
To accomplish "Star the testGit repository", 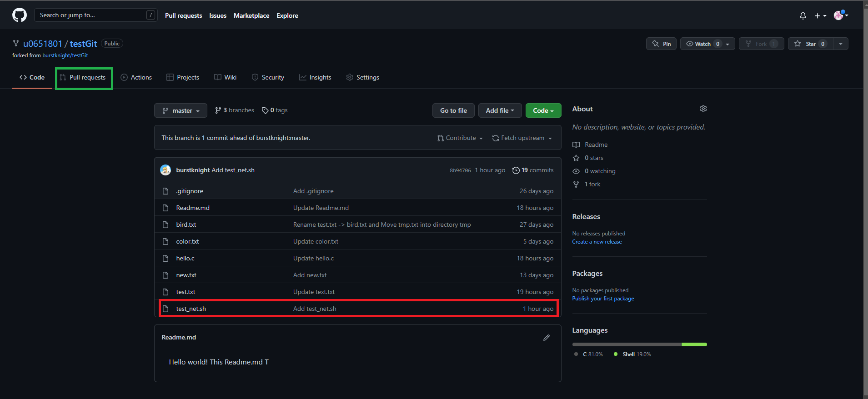I will (x=811, y=44).
